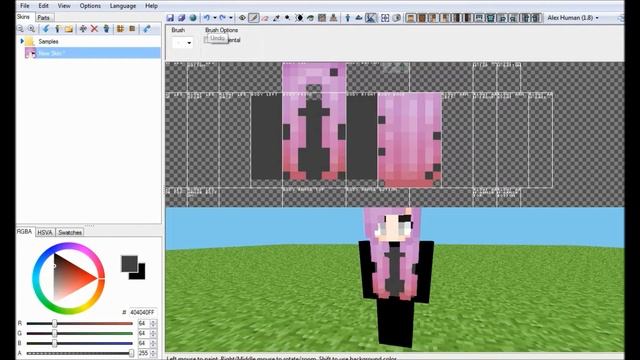Click the new skin person icon
The width and height of the screenshot is (640, 360).
tap(57, 29)
